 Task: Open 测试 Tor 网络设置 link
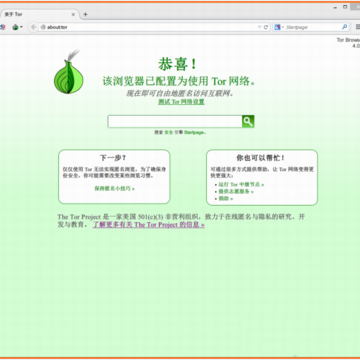[x=181, y=102]
